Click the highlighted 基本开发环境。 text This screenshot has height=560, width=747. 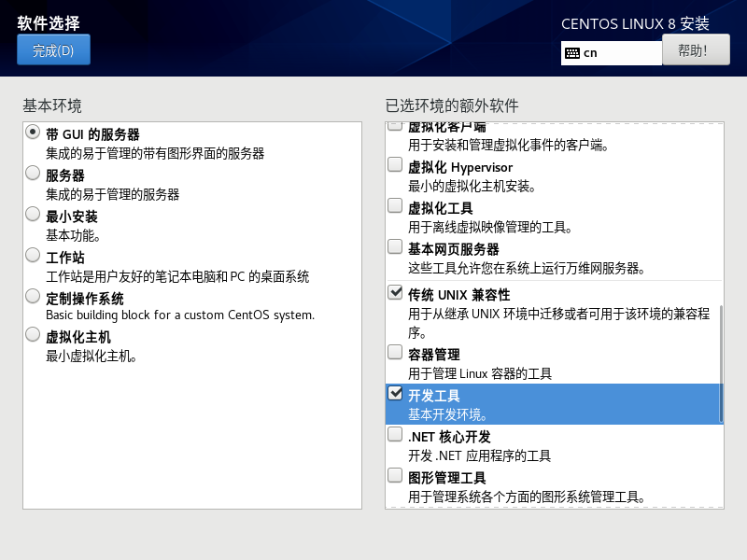click(447, 414)
